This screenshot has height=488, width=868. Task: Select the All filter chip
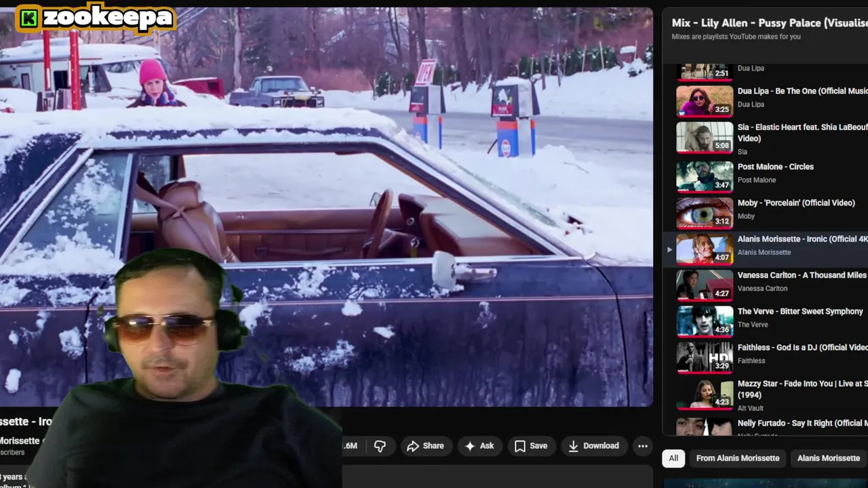(673, 458)
